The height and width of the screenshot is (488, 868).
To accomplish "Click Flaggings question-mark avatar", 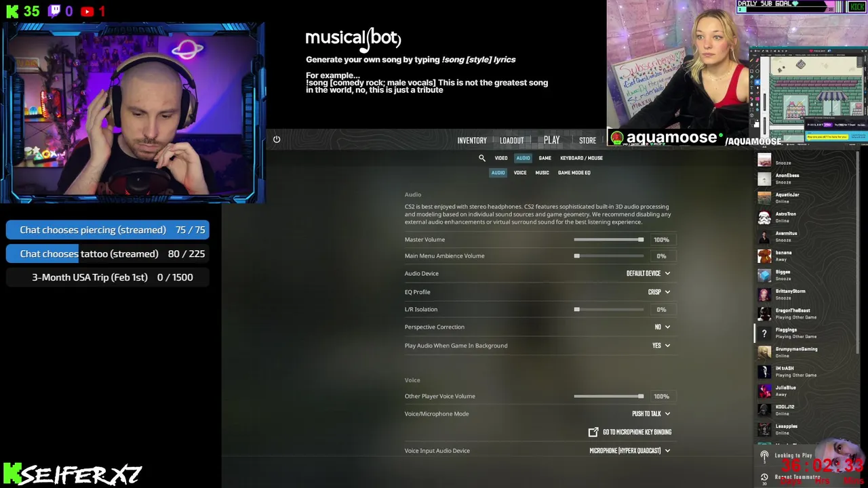I will pyautogui.click(x=764, y=333).
